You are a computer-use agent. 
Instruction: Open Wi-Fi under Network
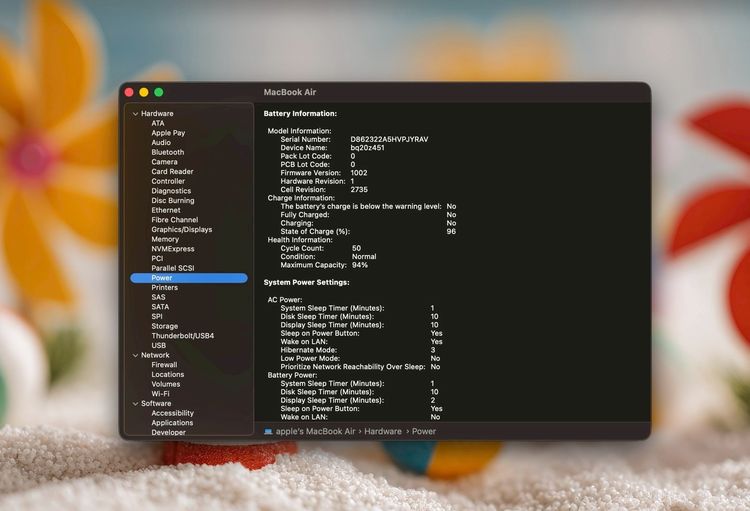[x=160, y=394]
